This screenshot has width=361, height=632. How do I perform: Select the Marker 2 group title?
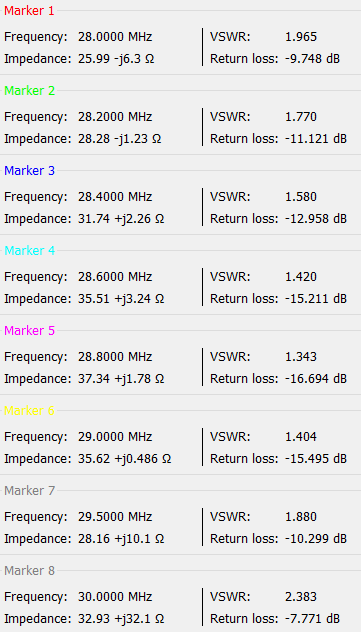[29, 91]
